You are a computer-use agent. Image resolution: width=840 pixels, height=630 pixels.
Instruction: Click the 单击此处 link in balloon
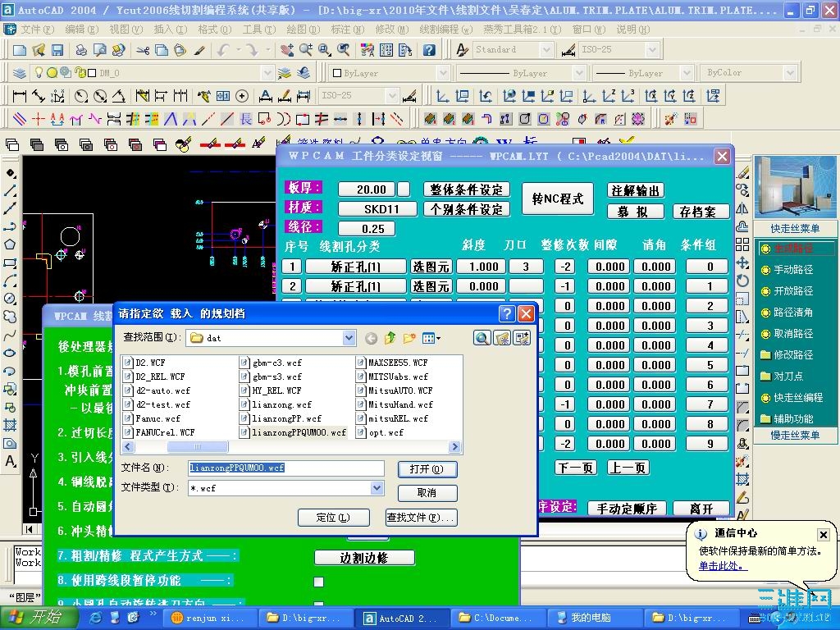point(723,566)
